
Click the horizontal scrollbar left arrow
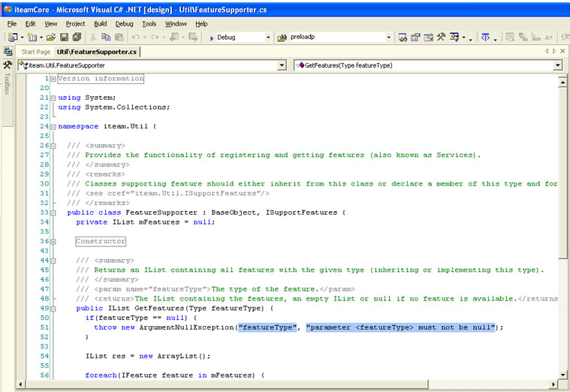point(20,384)
